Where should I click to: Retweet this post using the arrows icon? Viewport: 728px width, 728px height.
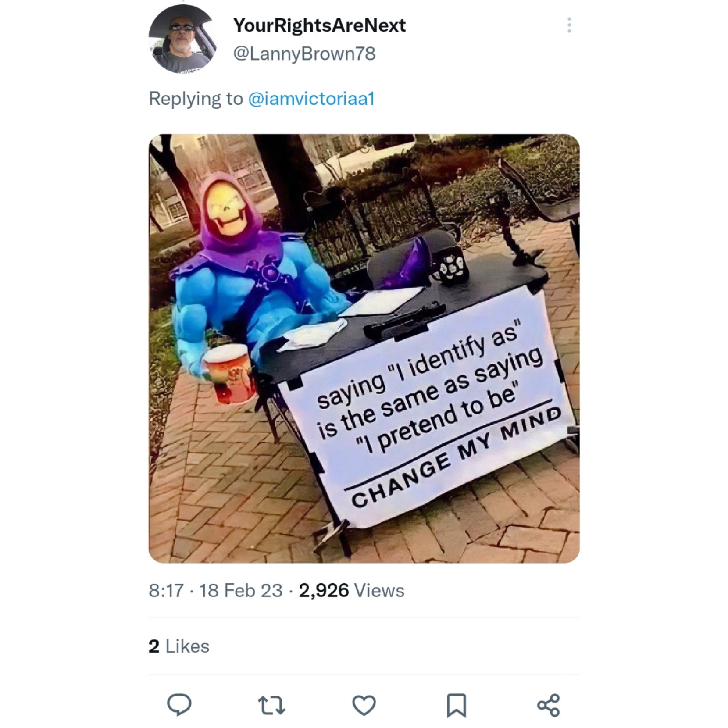point(271,705)
